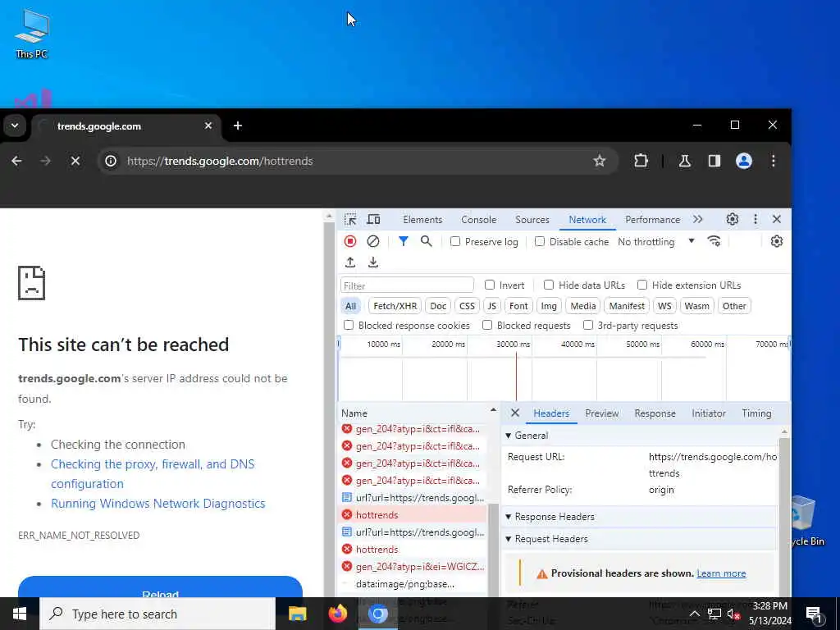Enable Preserve log checkbox
Viewport: 840px width, 630px height.
coord(455,242)
